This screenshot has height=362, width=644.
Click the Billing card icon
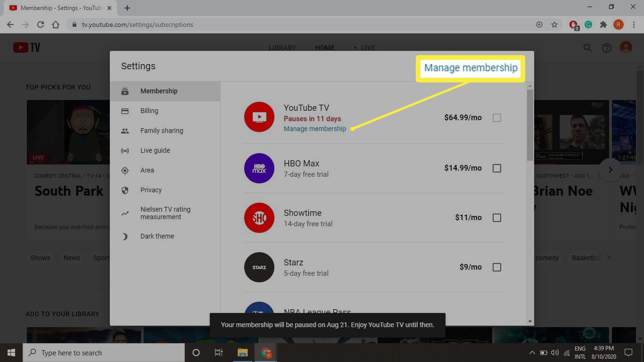coord(125,111)
